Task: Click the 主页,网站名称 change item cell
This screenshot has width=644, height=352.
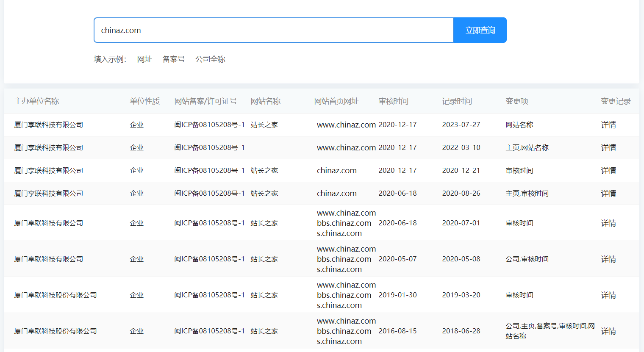Action: coord(527,148)
